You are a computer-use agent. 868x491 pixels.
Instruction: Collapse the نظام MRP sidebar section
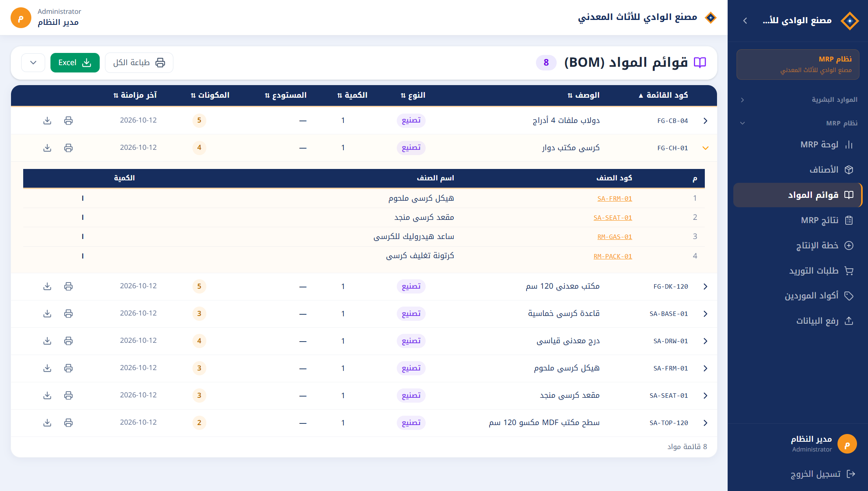coord(798,123)
